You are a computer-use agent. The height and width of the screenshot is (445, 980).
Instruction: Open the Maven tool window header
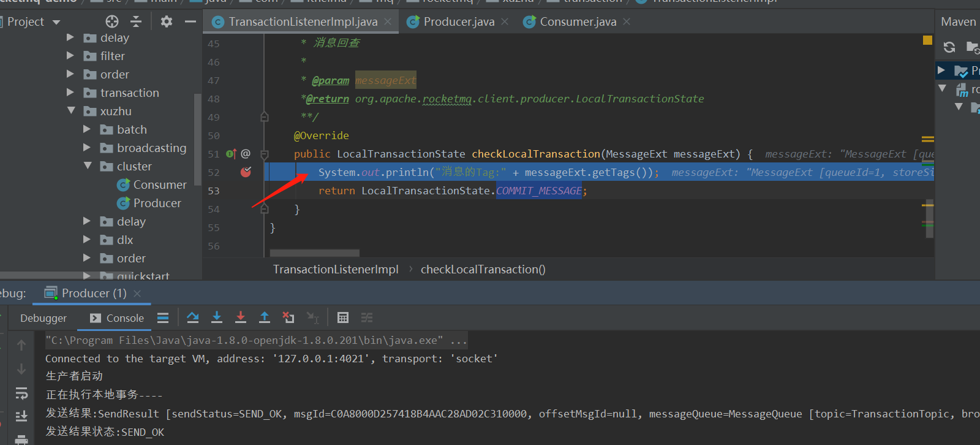(959, 22)
